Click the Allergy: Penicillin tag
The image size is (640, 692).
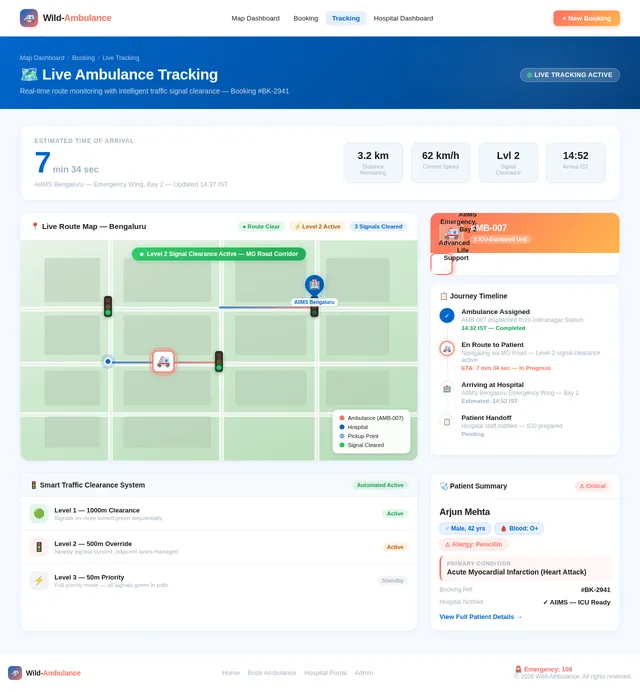click(x=474, y=545)
